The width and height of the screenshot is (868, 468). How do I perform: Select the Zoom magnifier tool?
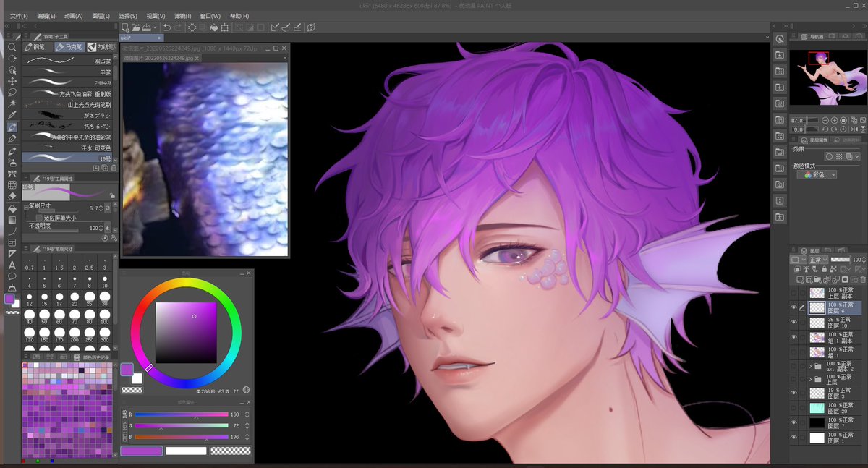[x=12, y=47]
